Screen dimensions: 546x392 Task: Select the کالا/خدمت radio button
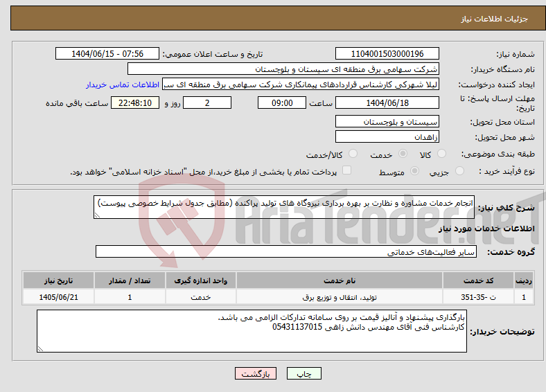point(353,154)
